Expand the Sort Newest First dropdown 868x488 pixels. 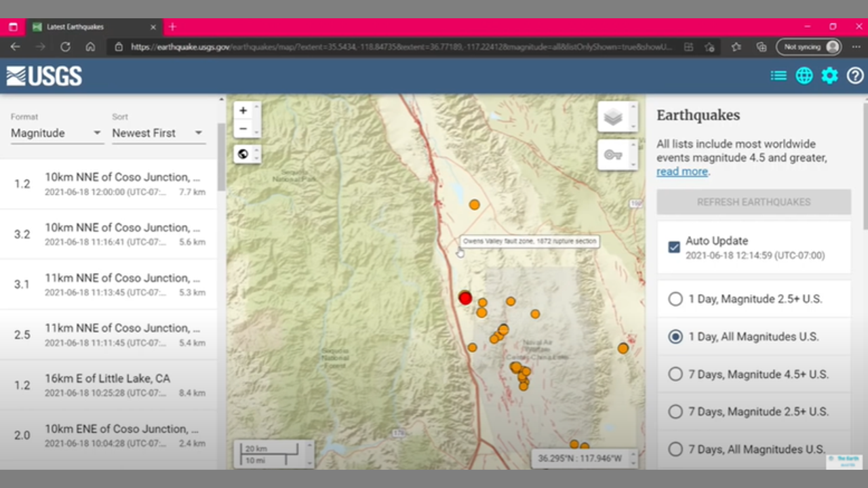[157, 133]
